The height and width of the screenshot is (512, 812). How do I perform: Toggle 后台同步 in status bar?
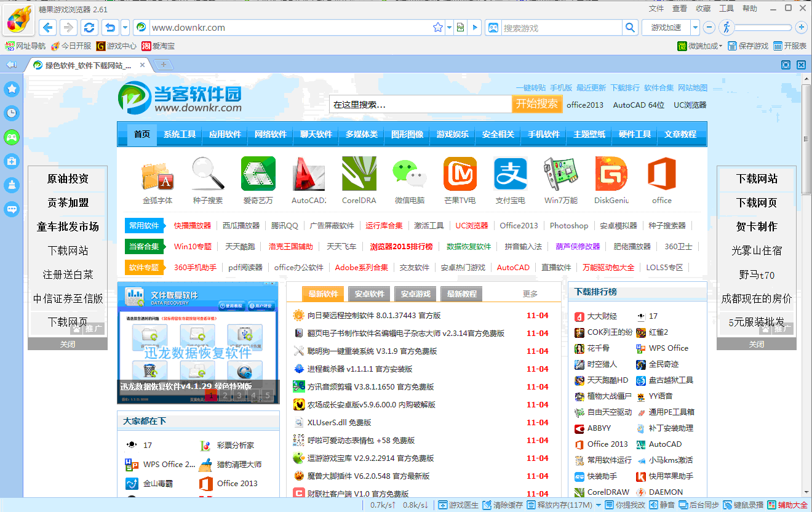pos(699,505)
